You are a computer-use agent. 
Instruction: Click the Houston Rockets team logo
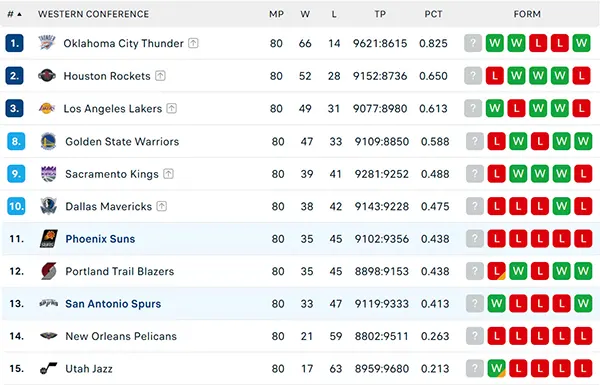[x=47, y=75]
